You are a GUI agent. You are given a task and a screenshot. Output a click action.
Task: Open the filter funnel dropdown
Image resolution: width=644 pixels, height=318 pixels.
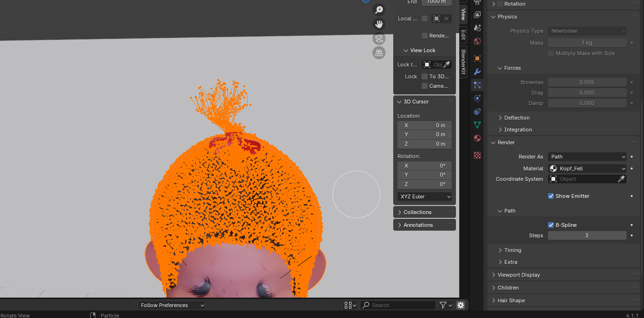(445, 305)
